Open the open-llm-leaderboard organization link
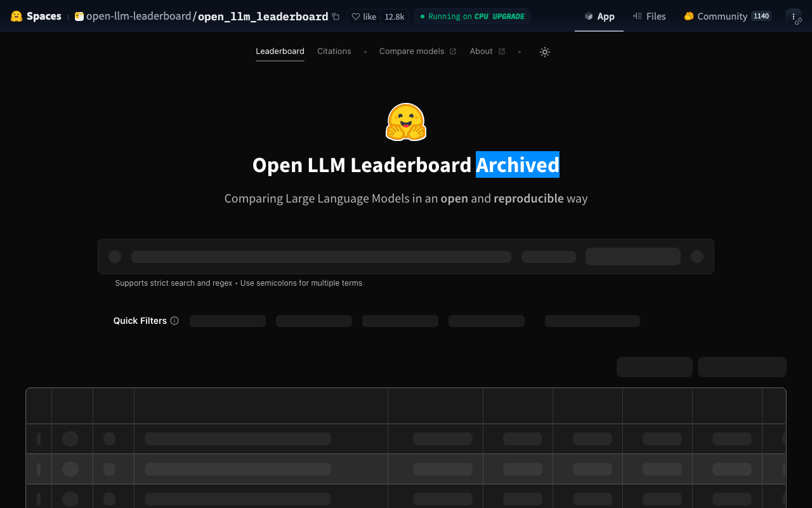Image resolution: width=812 pixels, height=508 pixels. tap(138, 17)
